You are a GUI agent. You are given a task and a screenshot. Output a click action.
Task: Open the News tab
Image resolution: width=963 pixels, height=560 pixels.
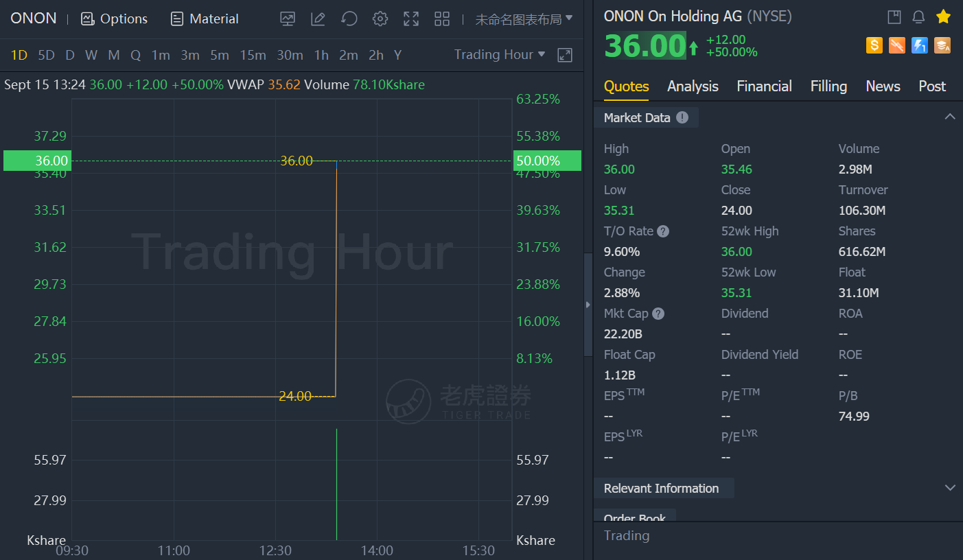coord(883,86)
